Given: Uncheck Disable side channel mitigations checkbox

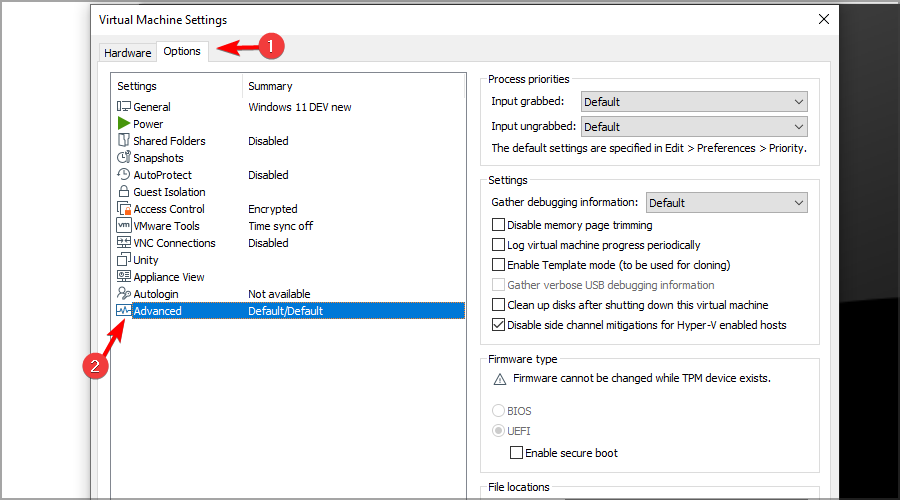Looking at the screenshot, I should 499,325.
